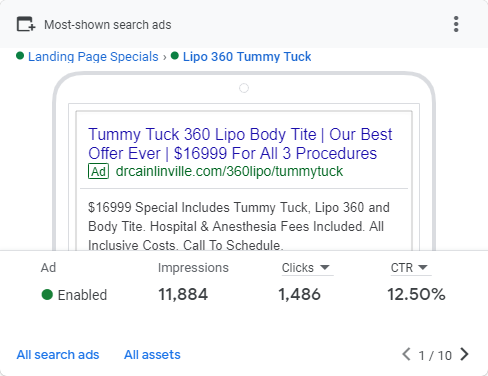Screen dimensions: 488x376
Task: Click the green Ad badge label
Action: [98, 171]
